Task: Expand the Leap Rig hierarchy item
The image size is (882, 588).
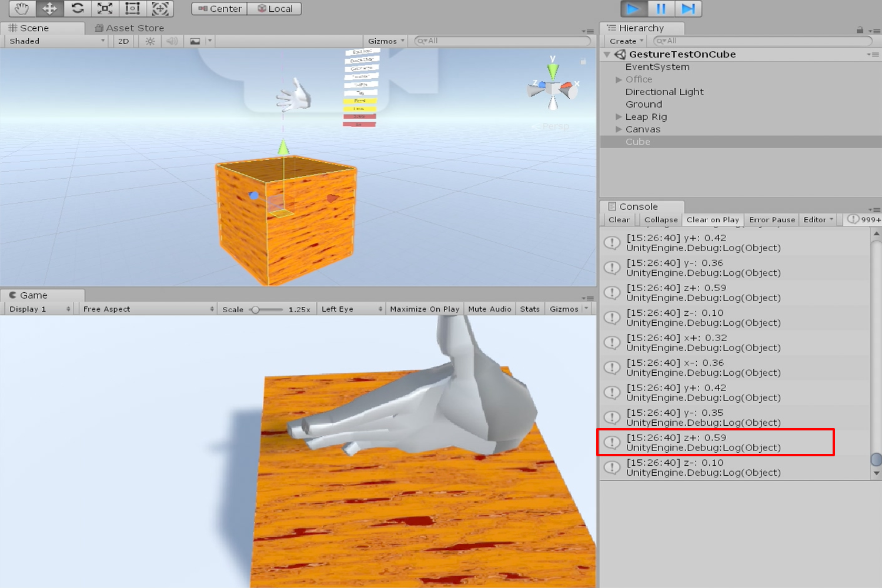Action: (x=619, y=117)
